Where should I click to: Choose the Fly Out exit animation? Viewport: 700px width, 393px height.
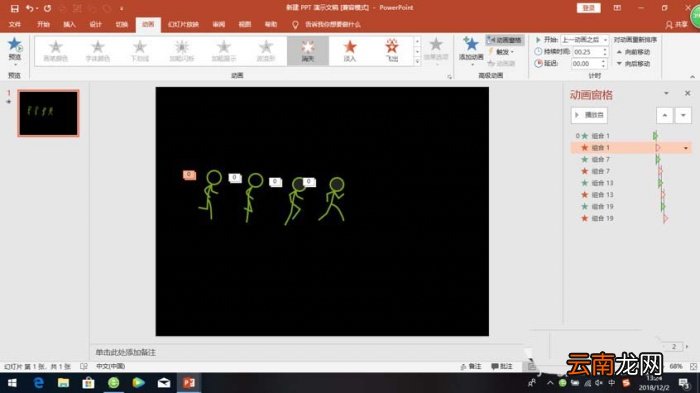(392, 51)
